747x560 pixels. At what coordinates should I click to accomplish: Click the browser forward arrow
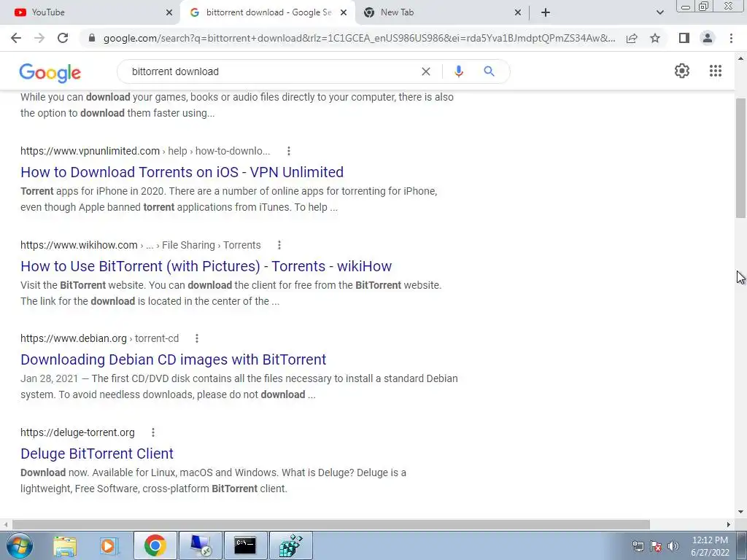pos(39,38)
